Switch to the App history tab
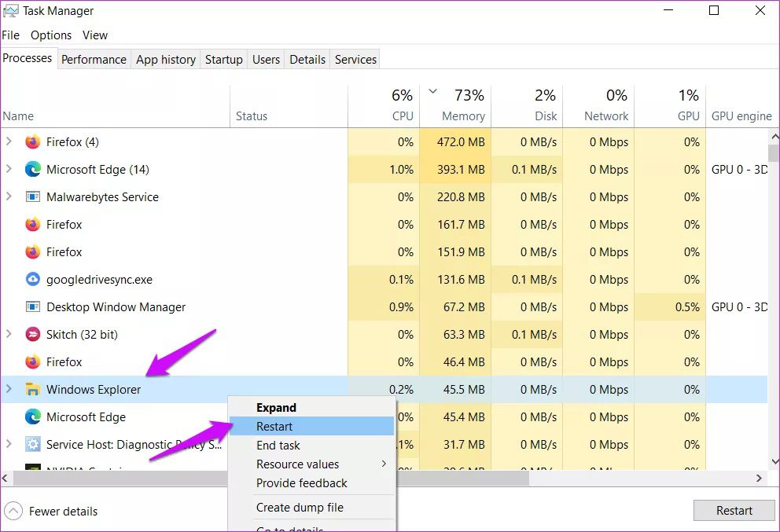 tap(166, 60)
